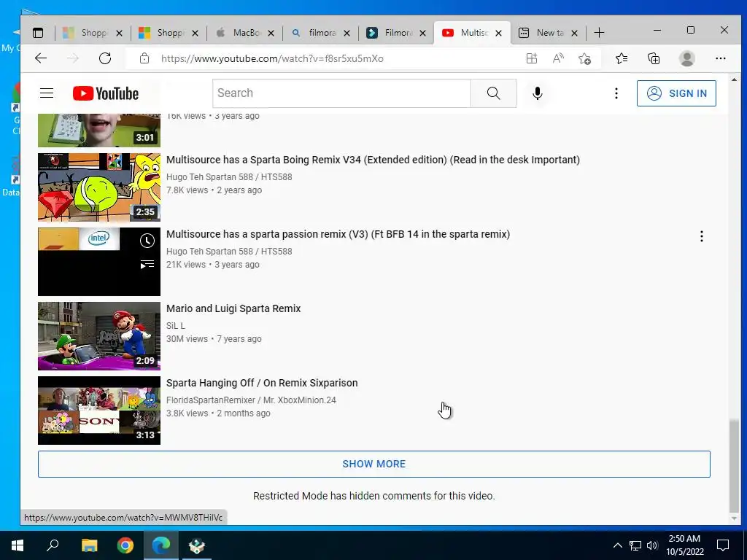The height and width of the screenshot is (560, 747).
Task: Open the Windows notification center
Action: pos(723,545)
